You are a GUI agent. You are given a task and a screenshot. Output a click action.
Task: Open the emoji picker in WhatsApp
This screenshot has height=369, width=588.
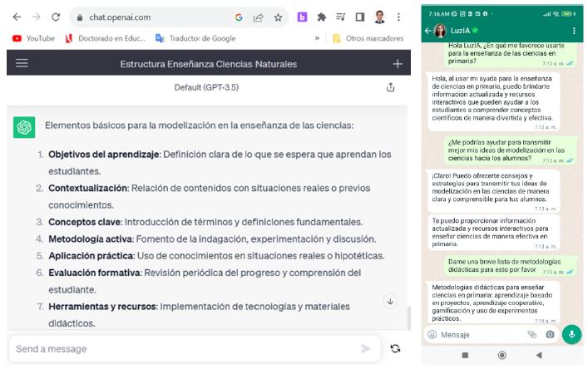click(x=432, y=335)
